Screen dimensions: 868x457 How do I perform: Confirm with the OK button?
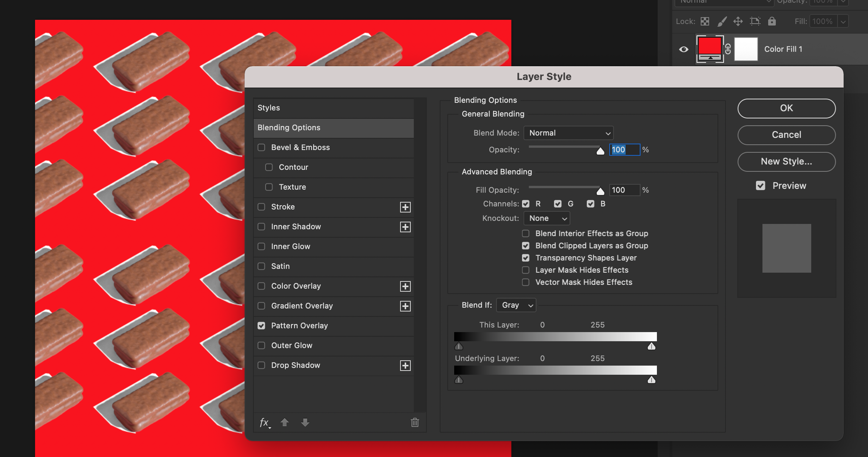(x=786, y=108)
